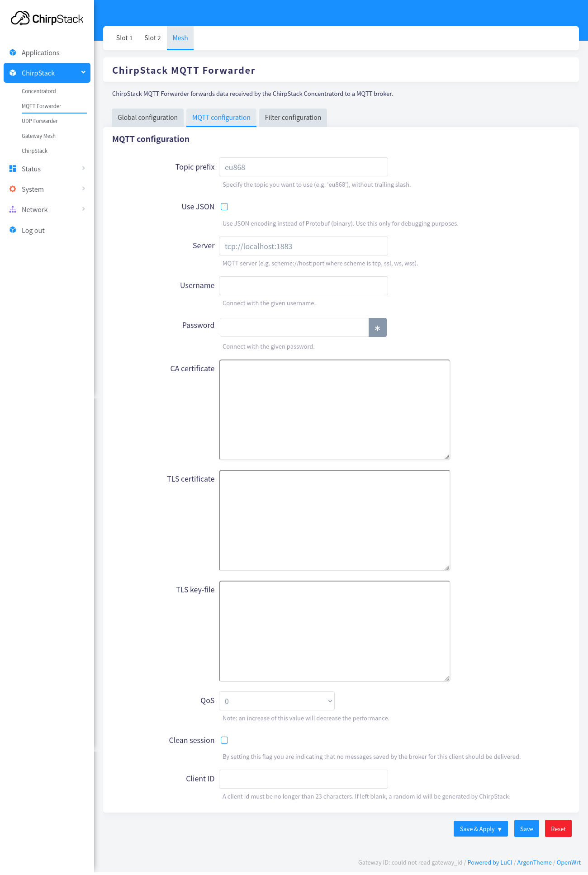Image resolution: width=588 pixels, height=875 pixels.
Task: Select the Slot 1 tab
Action: click(x=124, y=38)
